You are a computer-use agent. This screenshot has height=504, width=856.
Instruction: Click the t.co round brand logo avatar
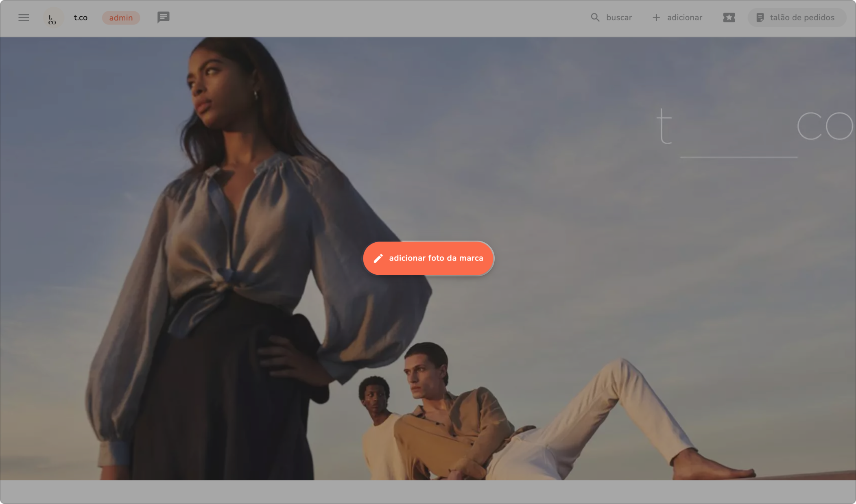click(x=53, y=18)
